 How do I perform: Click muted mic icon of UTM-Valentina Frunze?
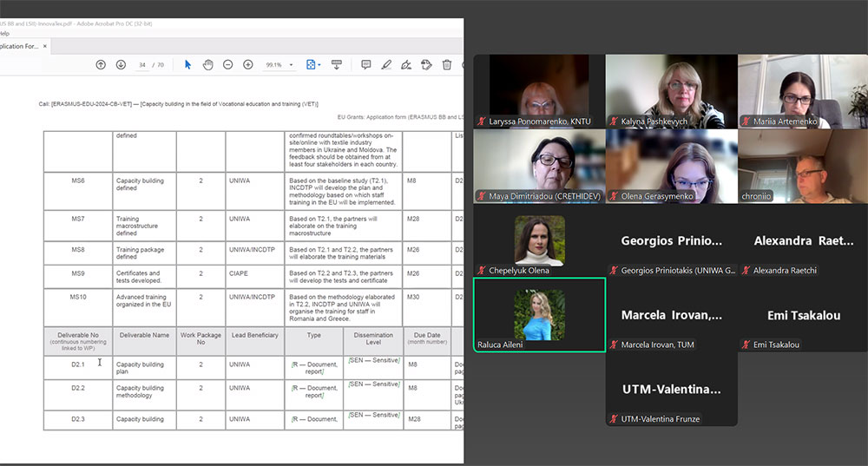coord(614,419)
